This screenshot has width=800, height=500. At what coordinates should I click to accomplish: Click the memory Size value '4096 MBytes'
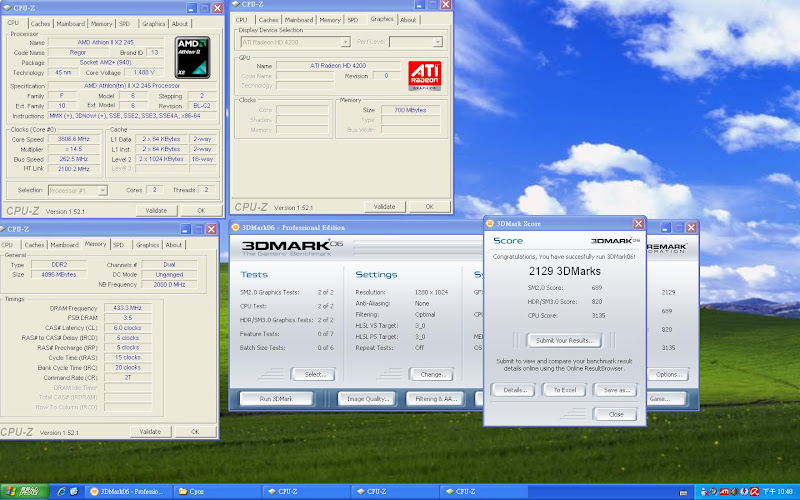[59, 274]
